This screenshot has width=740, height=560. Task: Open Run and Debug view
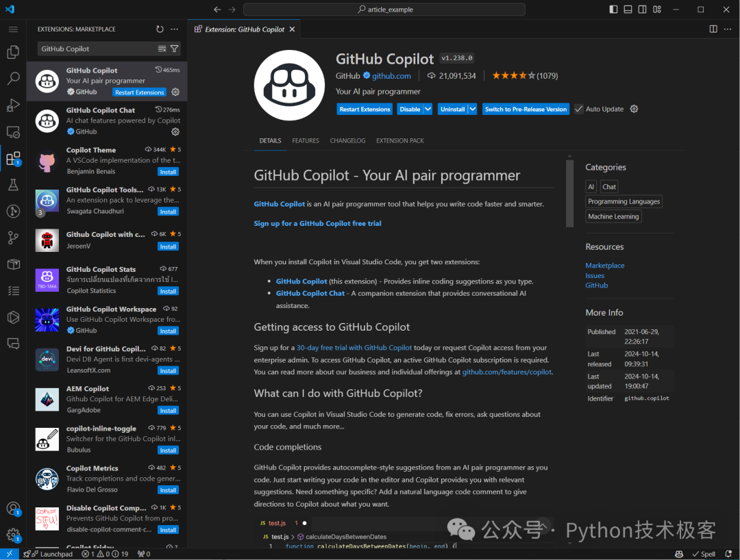[13, 105]
